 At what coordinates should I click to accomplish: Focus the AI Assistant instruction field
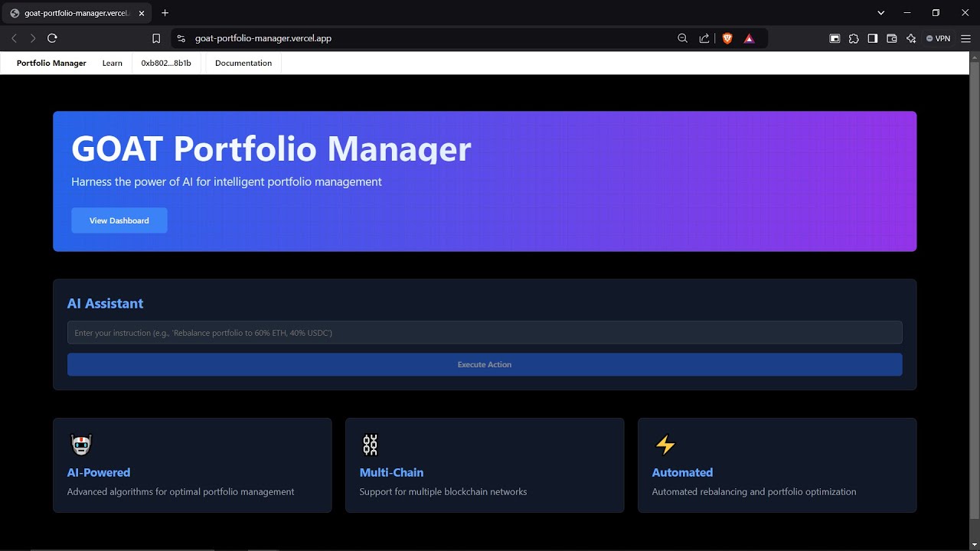485,333
